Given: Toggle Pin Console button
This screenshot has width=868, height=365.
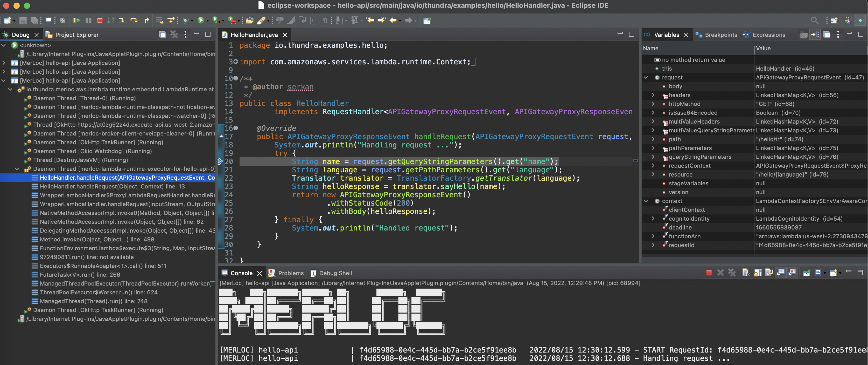Looking at the screenshot, I should point(806,273).
